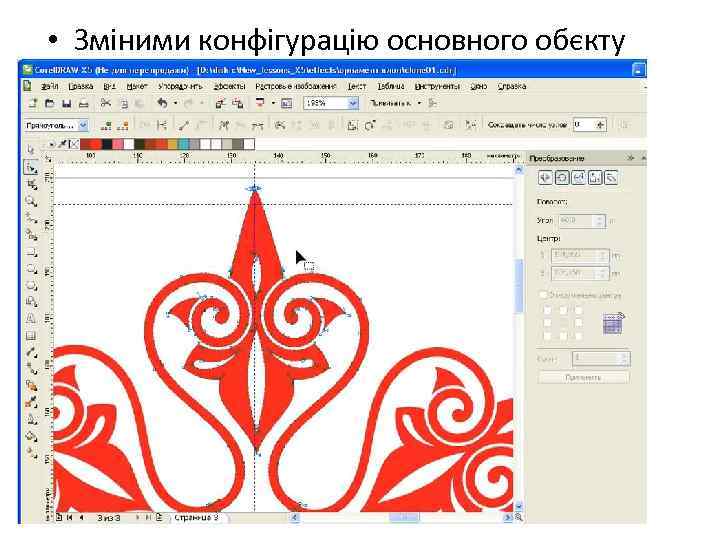Pick the pink swatch in palette
The image size is (720, 540).
click(x=118, y=144)
